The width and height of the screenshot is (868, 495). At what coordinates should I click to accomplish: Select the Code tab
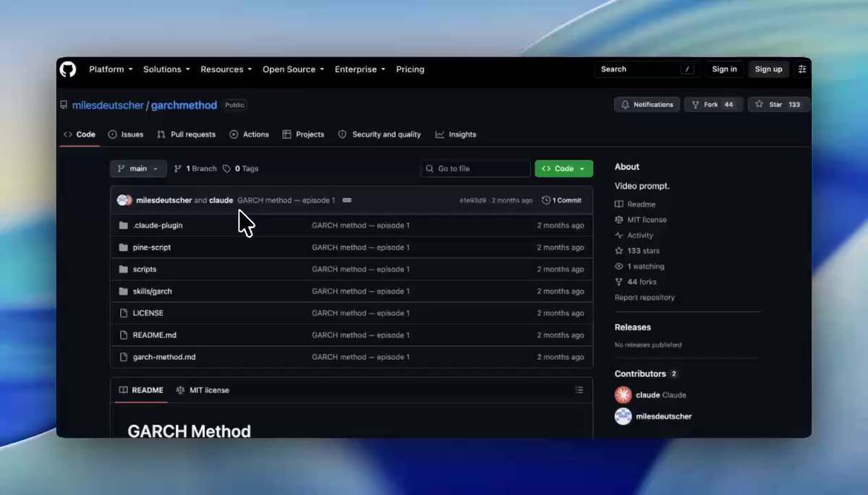click(x=80, y=135)
